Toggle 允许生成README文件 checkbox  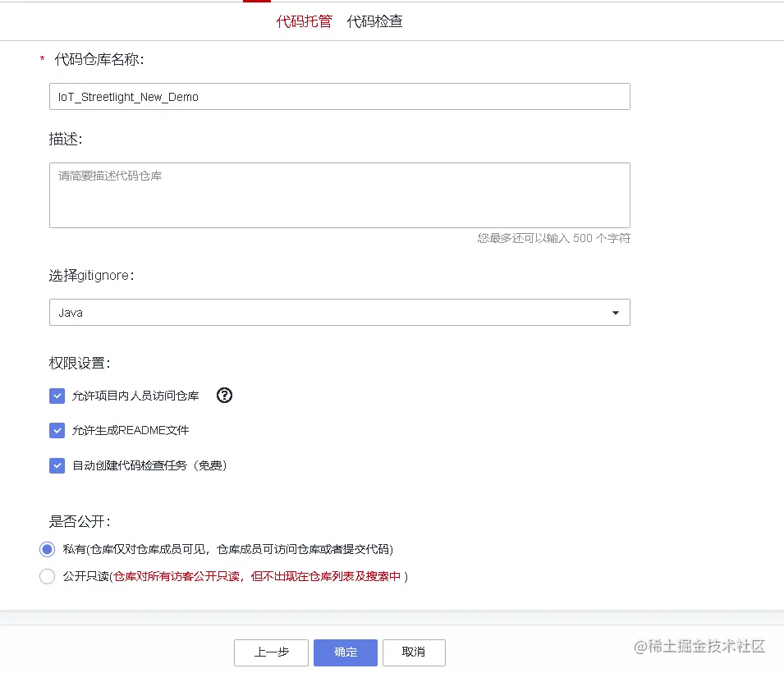tap(57, 431)
